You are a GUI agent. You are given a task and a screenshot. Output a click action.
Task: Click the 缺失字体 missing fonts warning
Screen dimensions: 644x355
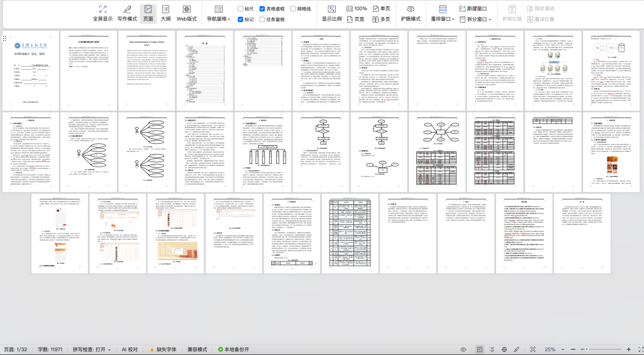coord(163,350)
